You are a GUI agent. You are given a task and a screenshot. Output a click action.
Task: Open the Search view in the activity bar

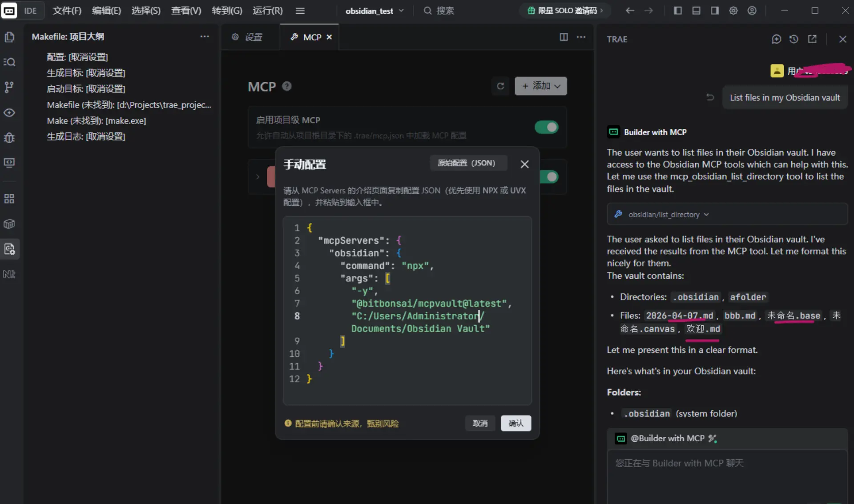(x=9, y=62)
